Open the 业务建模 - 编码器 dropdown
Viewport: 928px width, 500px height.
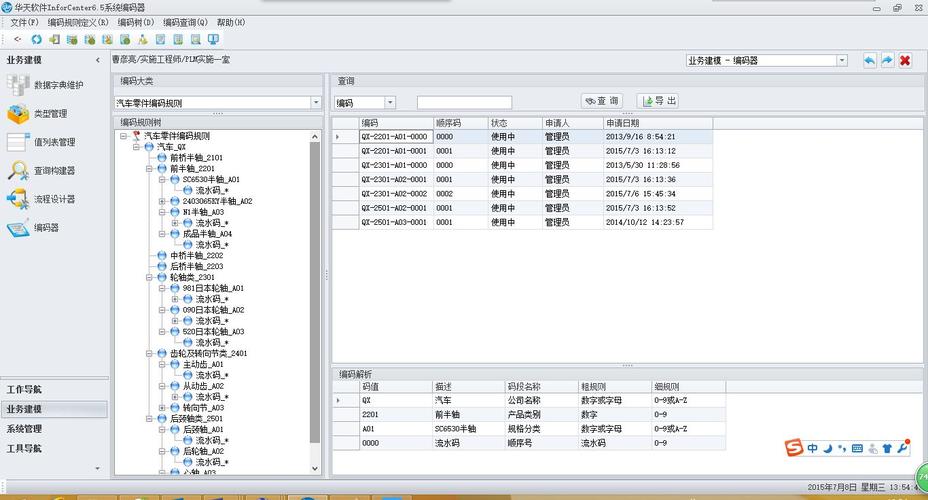(x=842, y=60)
